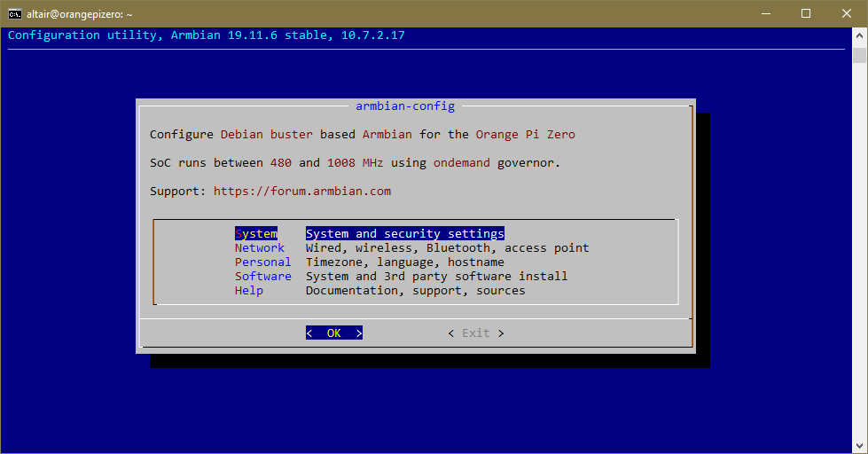Image resolution: width=868 pixels, height=454 pixels.
Task: Select the System menu entry
Action: pyautogui.click(x=256, y=234)
